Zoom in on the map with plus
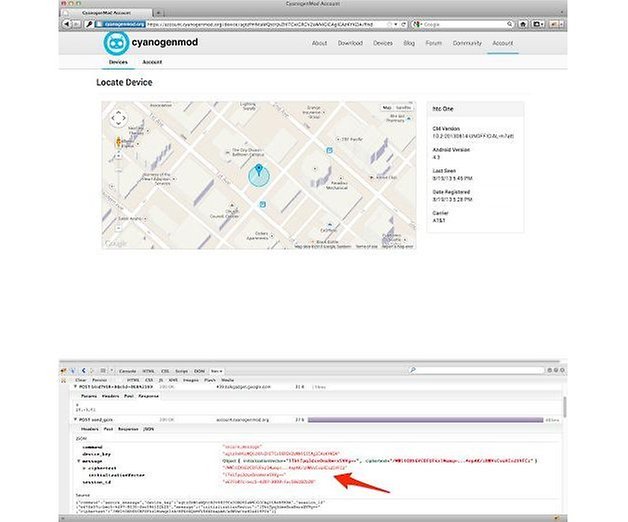628x522 pixels. (x=119, y=156)
